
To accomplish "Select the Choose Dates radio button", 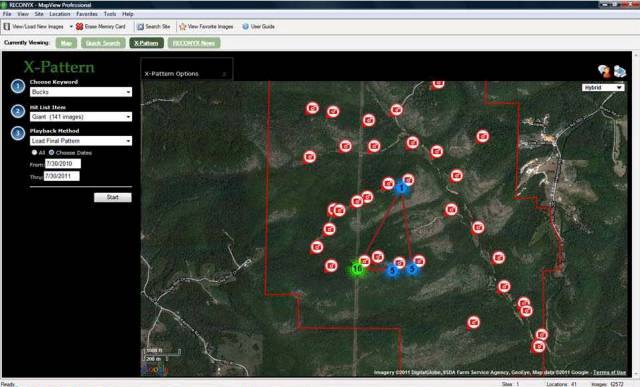I will [x=51, y=152].
